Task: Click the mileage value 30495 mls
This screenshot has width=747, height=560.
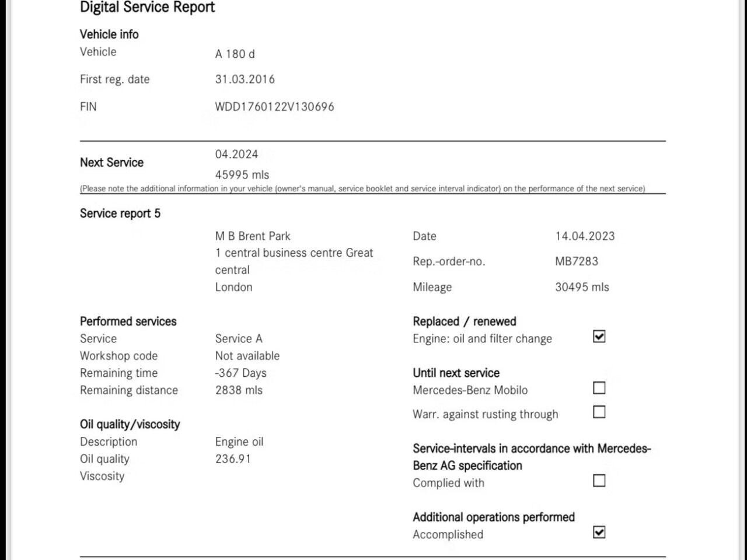Action: pyautogui.click(x=582, y=287)
